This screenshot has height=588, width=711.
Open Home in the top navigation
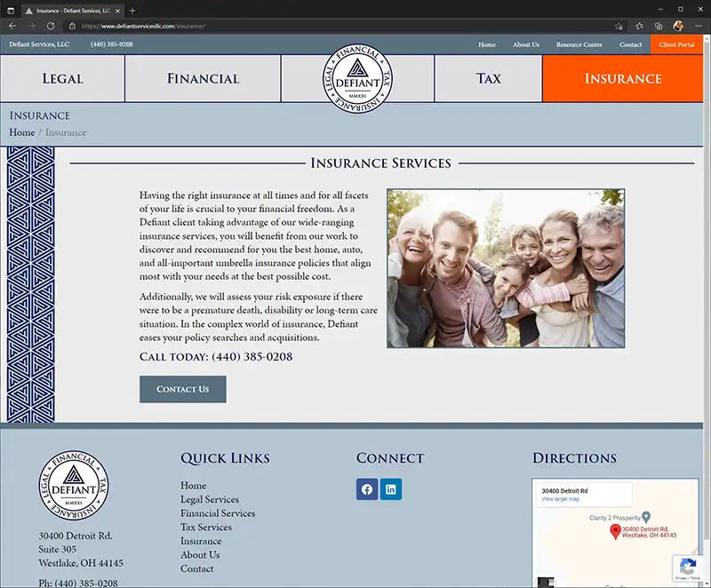point(487,44)
